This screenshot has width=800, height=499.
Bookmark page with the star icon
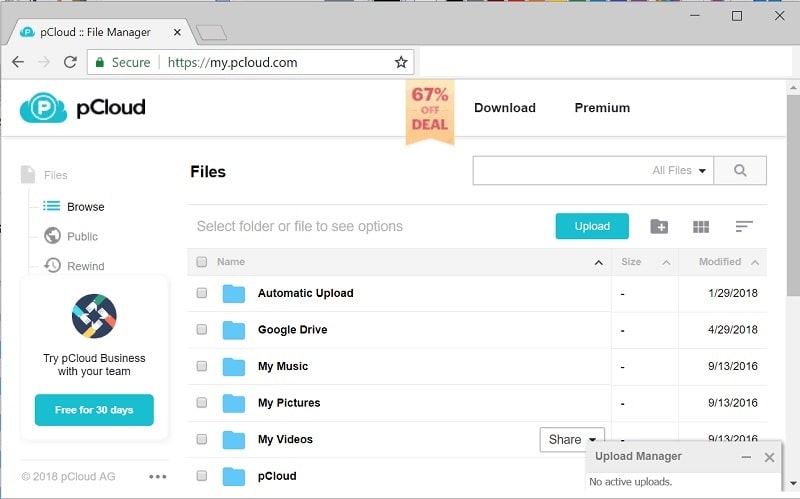coord(401,62)
